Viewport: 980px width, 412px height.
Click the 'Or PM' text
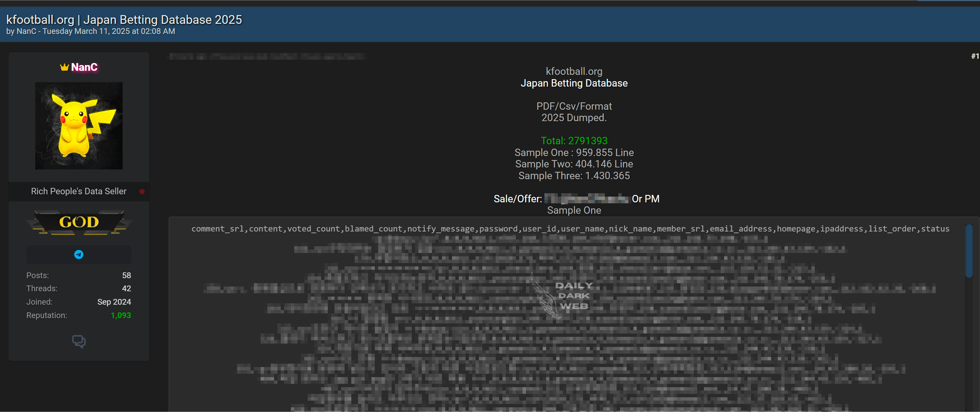(x=645, y=199)
